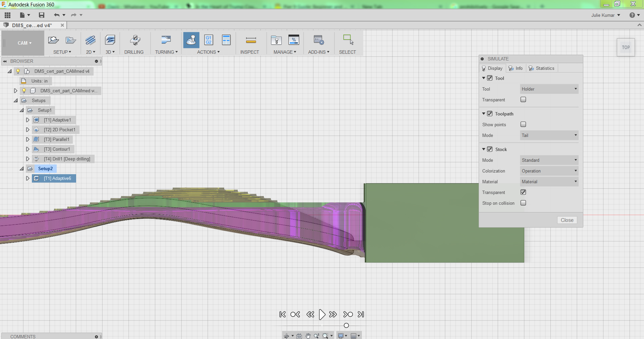Open the CAM workspace dropdown

[x=24, y=43]
